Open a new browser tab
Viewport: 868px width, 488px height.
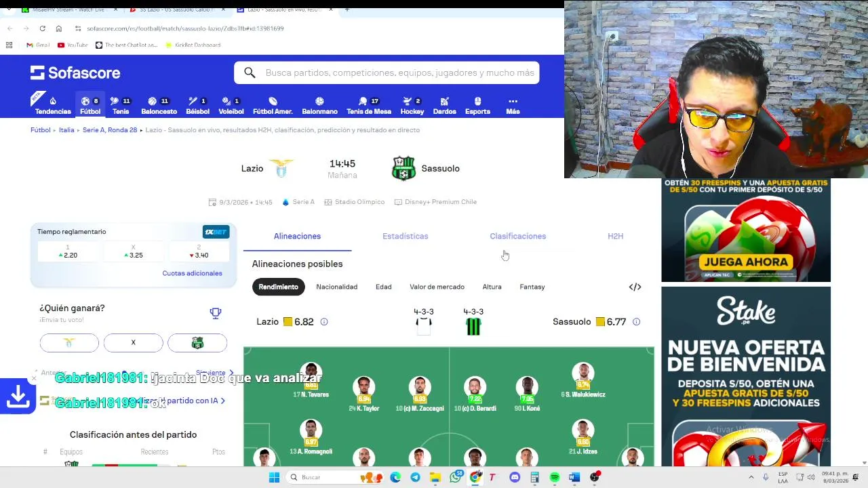tap(347, 9)
